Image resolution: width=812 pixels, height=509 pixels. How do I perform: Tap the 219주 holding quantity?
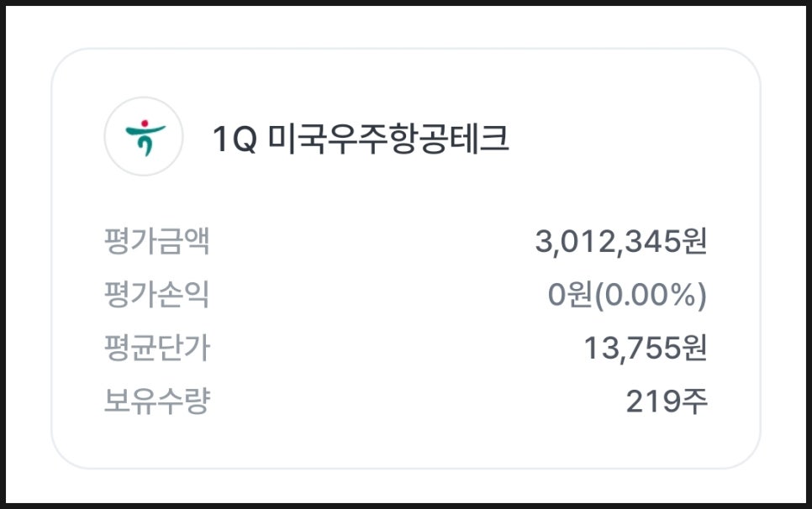tap(667, 402)
